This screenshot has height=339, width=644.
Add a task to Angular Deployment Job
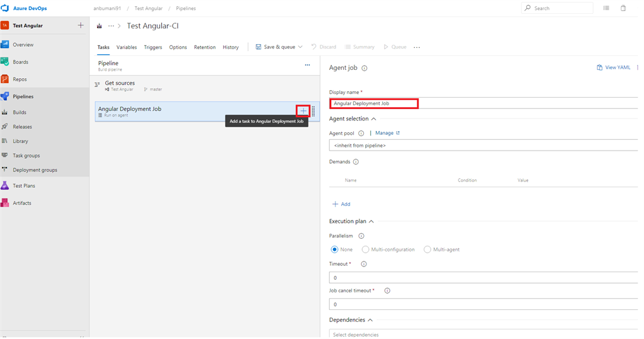(x=303, y=111)
